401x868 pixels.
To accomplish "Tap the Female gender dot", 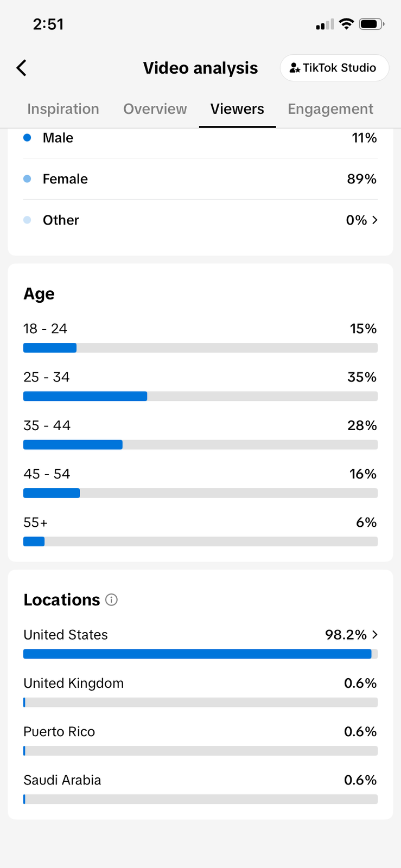I will click(x=27, y=179).
